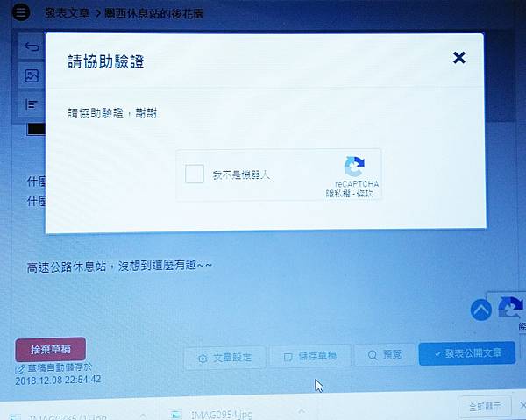Click the 捨棄草稿 button

click(50, 349)
